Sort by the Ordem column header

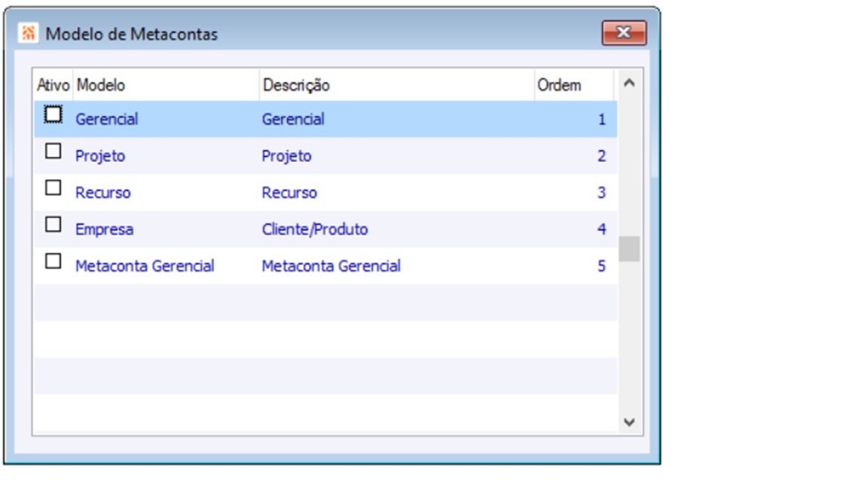573,85
